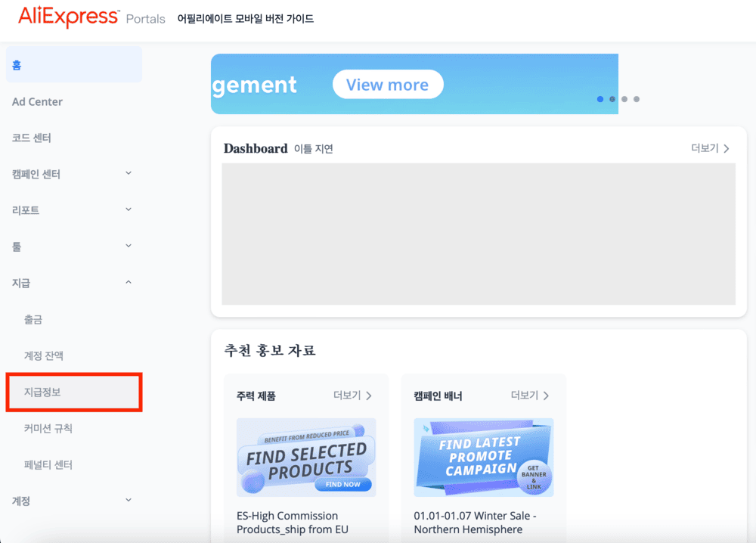Open 계정 잔액 page

point(43,355)
